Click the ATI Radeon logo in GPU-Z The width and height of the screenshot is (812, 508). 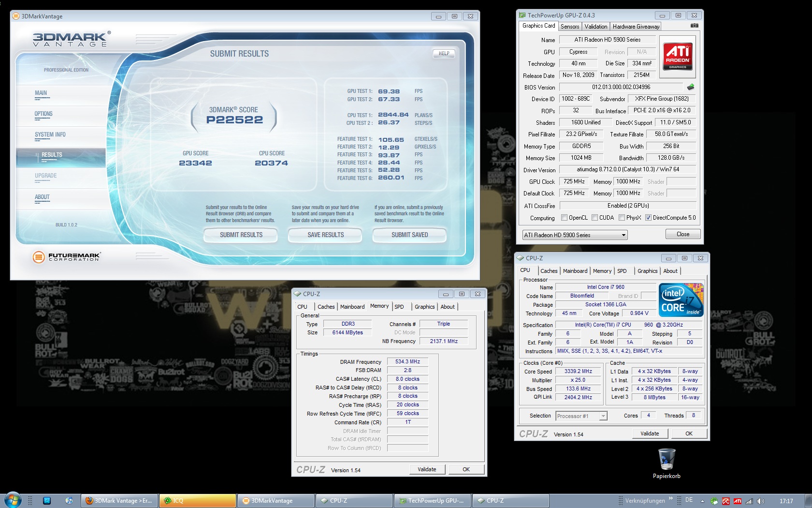click(x=678, y=57)
